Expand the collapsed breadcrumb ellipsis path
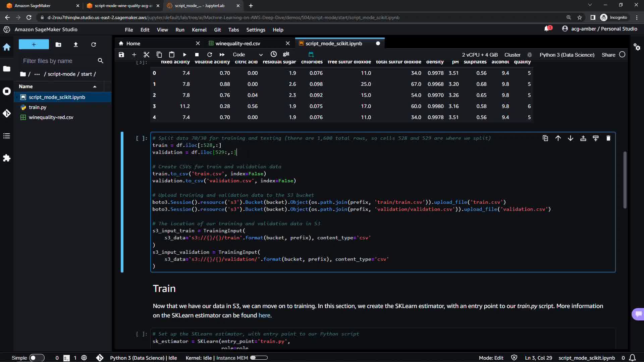Viewport: 644px width, 362px height. 37,74
